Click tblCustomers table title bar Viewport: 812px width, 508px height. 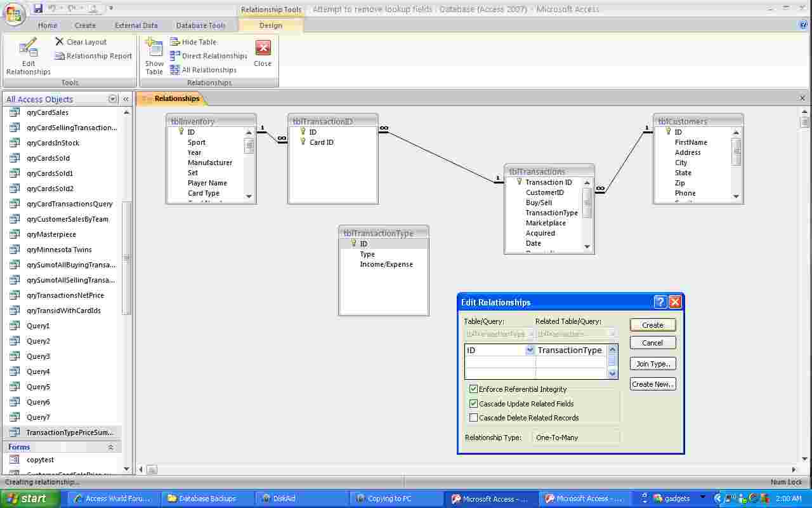(698, 121)
